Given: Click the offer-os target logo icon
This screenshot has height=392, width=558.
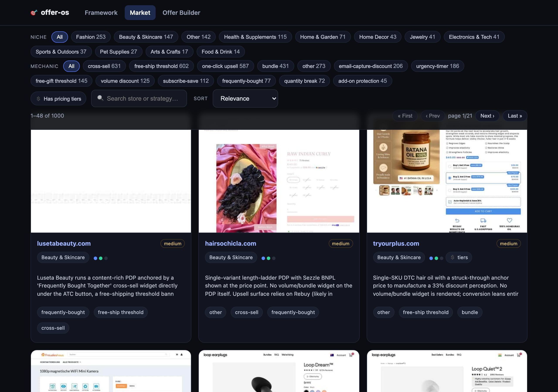Looking at the screenshot, I should click(x=34, y=12).
